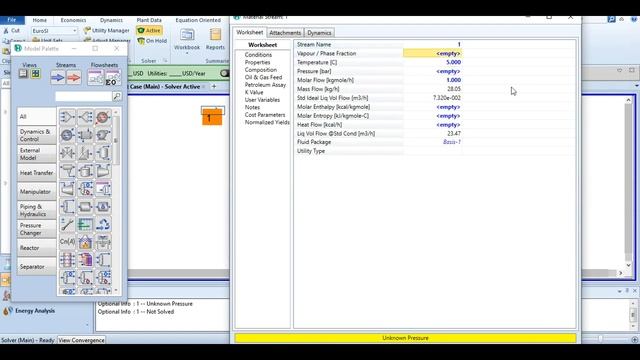This screenshot has width=640, height=360.
Task: Filter palette by Separator category
Action: (36, 267)
